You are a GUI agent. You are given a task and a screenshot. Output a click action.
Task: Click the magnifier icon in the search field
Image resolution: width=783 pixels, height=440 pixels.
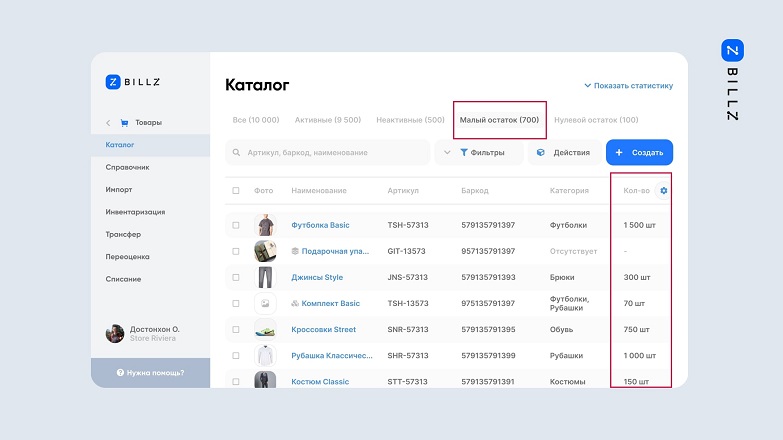[x=237, y=153]
